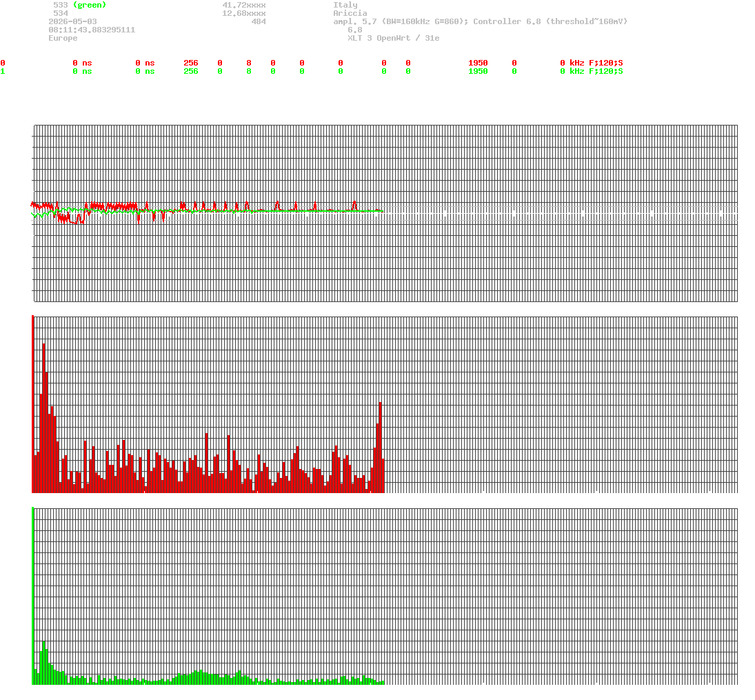This screenshot has width=755, height=700.
Task: Click the 'Europe' region text
Action: pos(63,38)
